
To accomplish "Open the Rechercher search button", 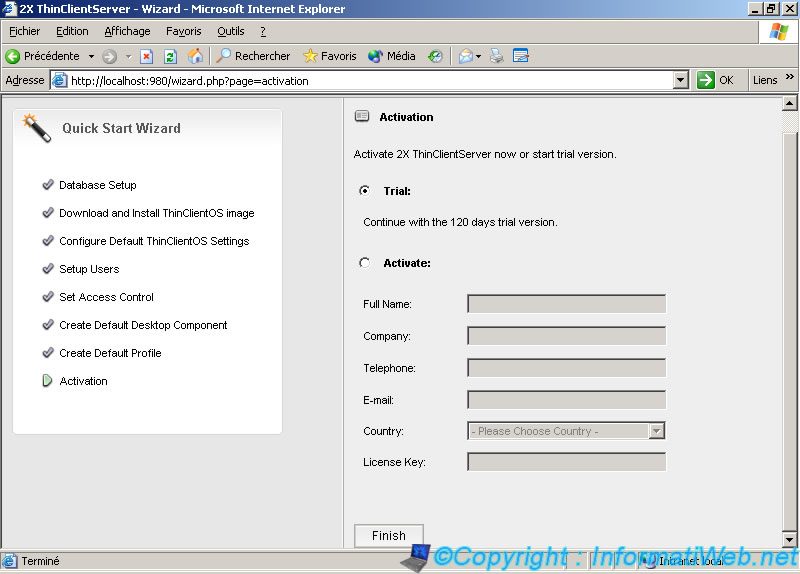I will click(x=253, y=56).
